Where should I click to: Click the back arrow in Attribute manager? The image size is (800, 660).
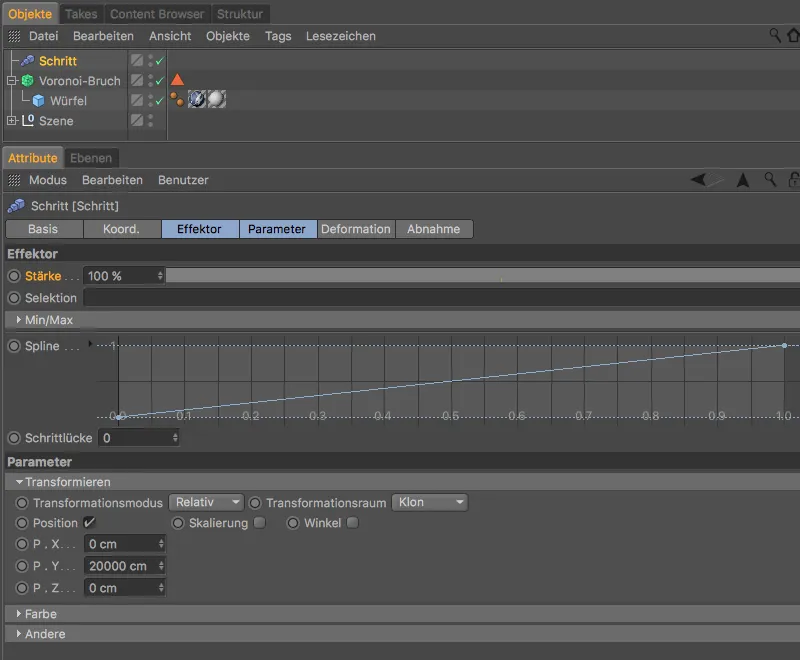coord(699,180)
